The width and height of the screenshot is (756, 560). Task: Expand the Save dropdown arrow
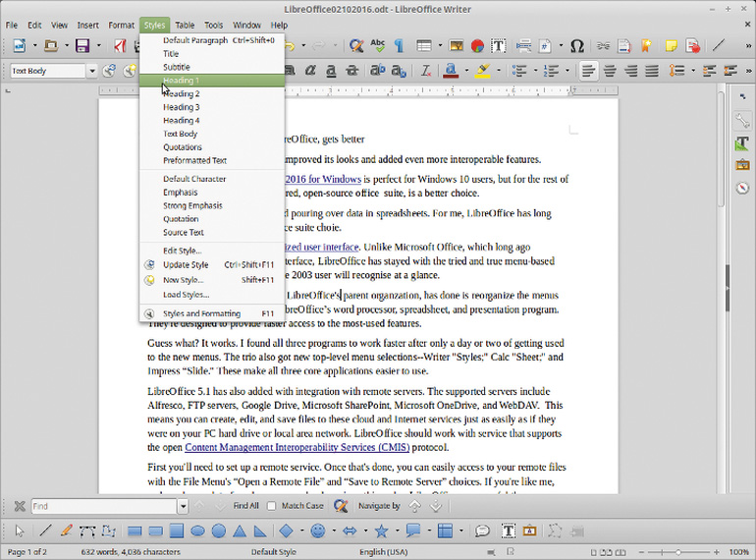tap(98, 46)
